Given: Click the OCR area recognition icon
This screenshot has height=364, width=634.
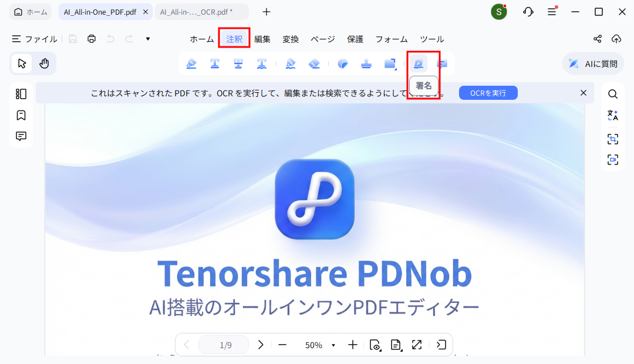Looking at the screenshot, I should [613, 139].
